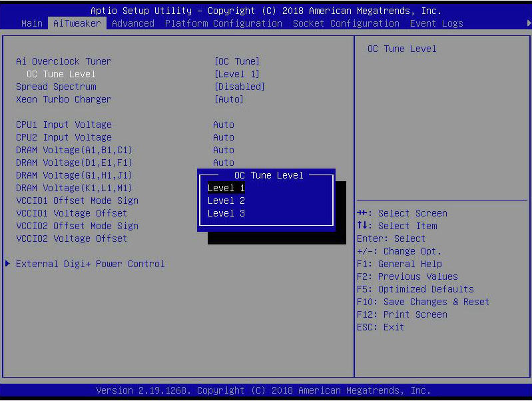Click the AiTweaker tab
Viewport: 532px width, 401px height.
pyautogui.click(x=77, y=23)
